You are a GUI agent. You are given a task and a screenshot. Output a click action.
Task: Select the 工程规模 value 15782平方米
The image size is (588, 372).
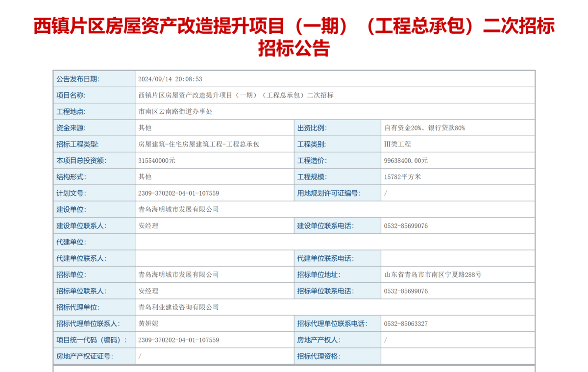pos(402,177)
